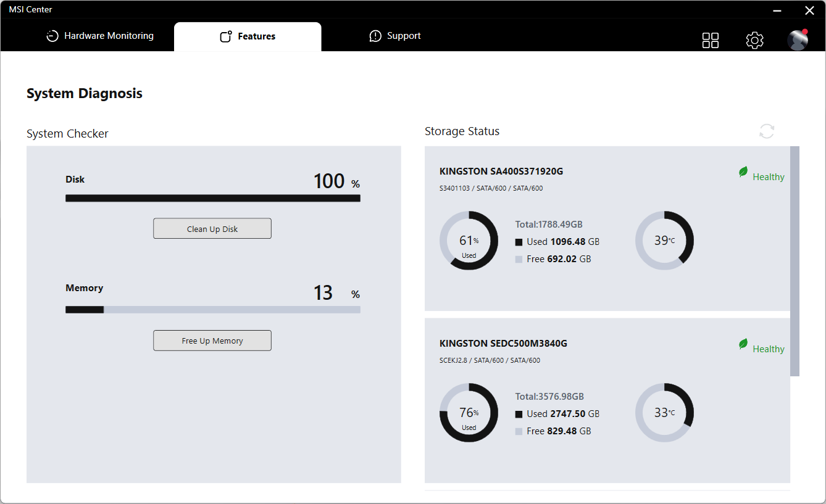
Task: Click the Memory usage progress bar
Action: coord(213,310)
